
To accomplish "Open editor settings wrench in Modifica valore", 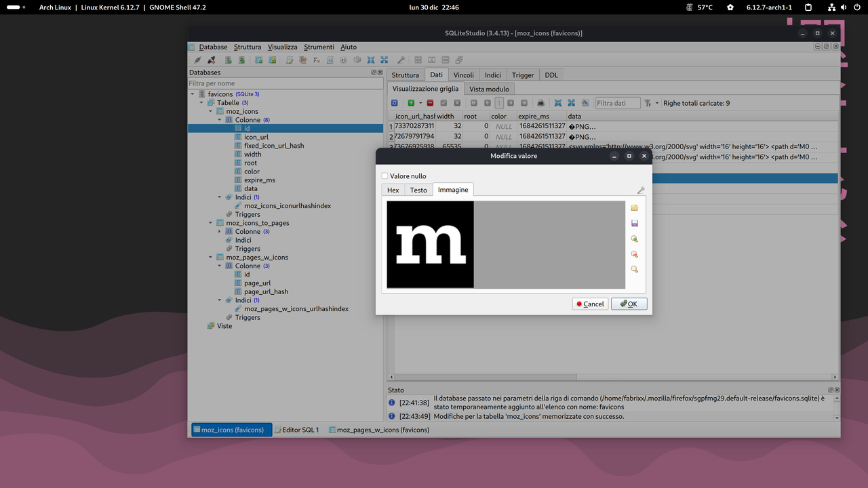I will 641,190.
